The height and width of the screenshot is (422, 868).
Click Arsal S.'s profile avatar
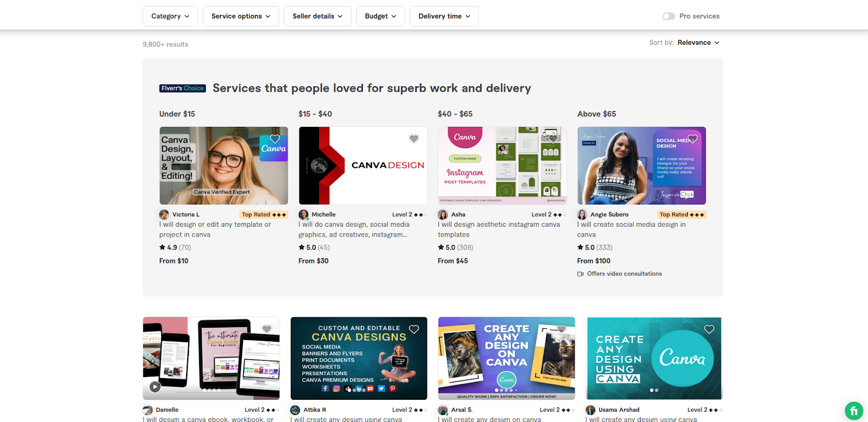[x=443, y=410]
